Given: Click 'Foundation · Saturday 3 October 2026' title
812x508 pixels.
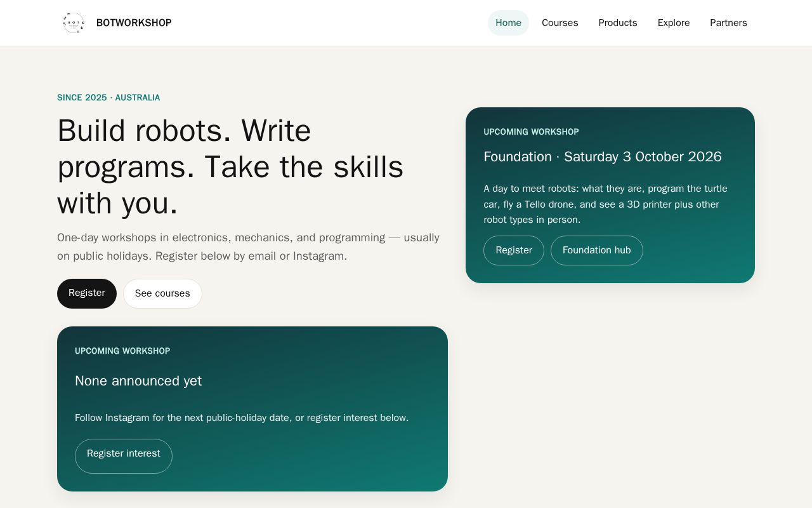Looking at the screenshot, I should [603, 157].
